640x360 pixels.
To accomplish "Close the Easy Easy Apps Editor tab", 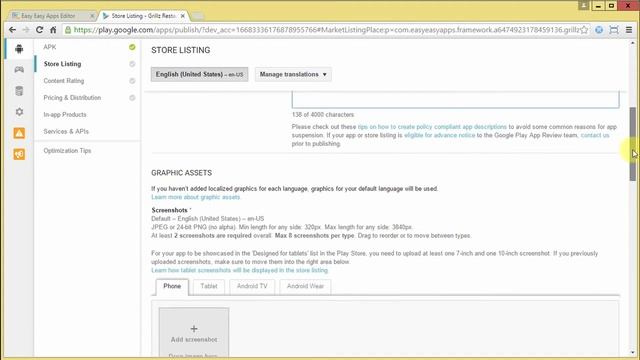I will pyautogui.click(x=92, y=16).
